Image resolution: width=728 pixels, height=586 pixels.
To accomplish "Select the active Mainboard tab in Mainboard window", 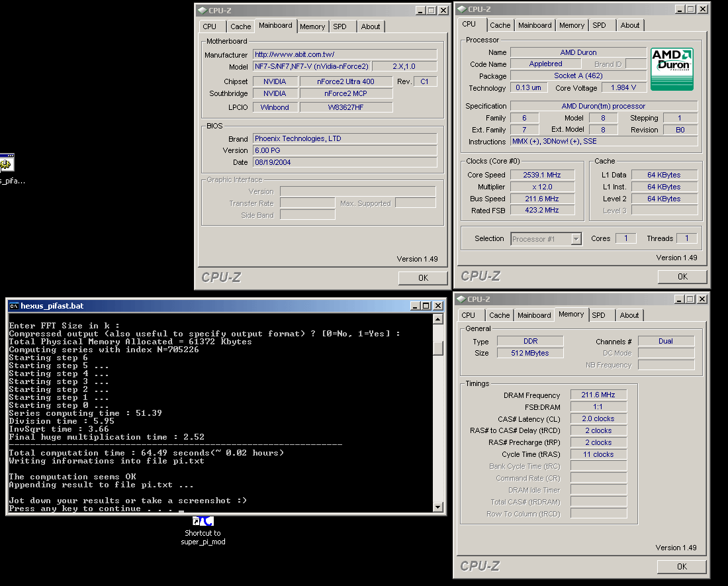I will click(275, 26).
